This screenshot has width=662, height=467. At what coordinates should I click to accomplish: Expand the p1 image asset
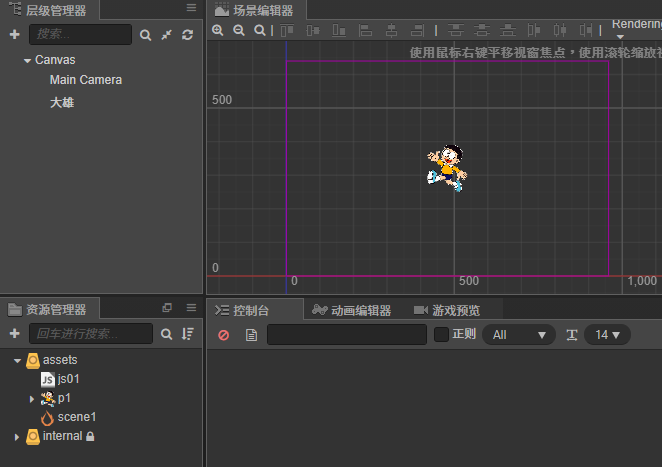32,399
